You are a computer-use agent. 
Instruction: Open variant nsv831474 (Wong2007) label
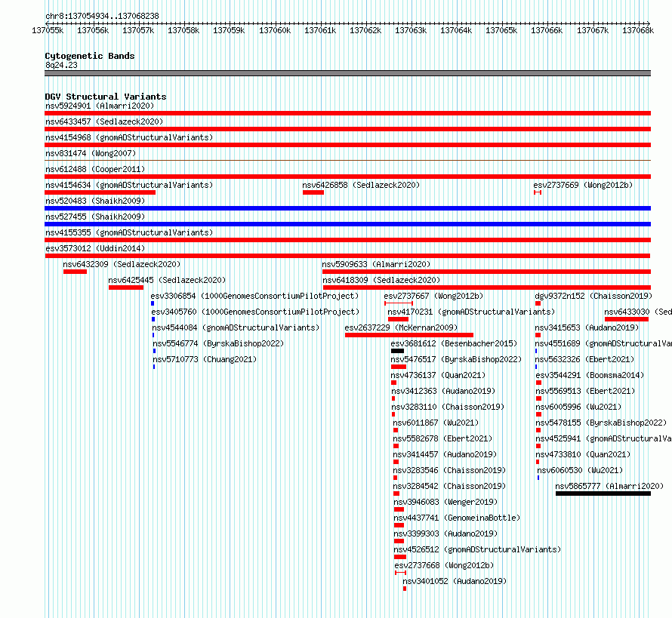point(91,153)
